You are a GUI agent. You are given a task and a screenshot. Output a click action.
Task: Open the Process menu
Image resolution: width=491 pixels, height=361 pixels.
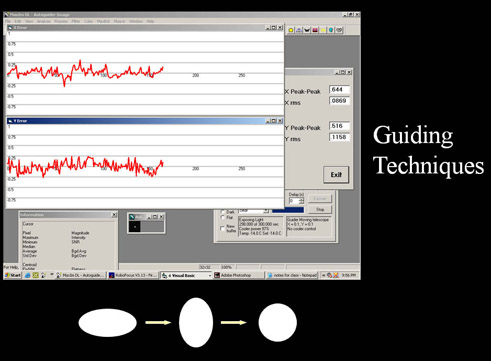pyautogui.click(x=61, y=21)
